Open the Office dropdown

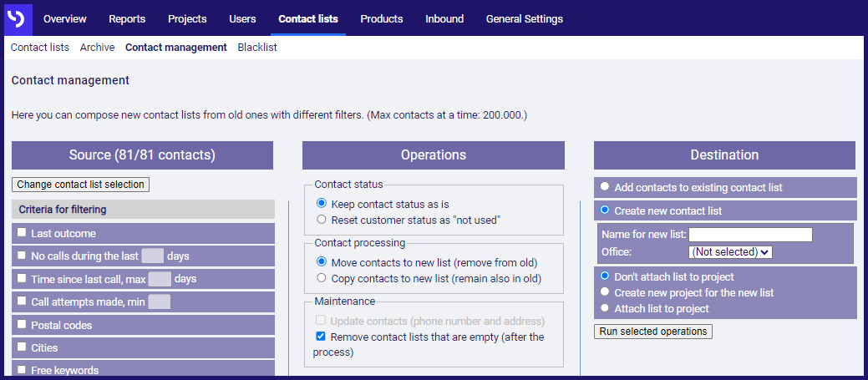coord(730,251)
